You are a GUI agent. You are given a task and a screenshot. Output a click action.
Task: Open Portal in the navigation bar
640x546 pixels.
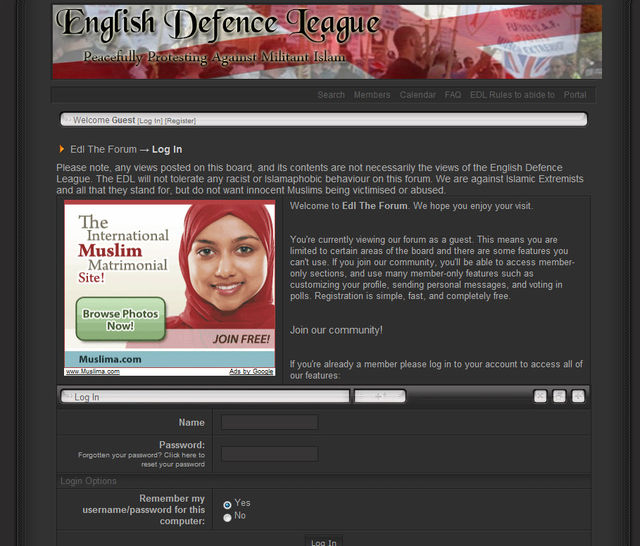click(575, 95)
